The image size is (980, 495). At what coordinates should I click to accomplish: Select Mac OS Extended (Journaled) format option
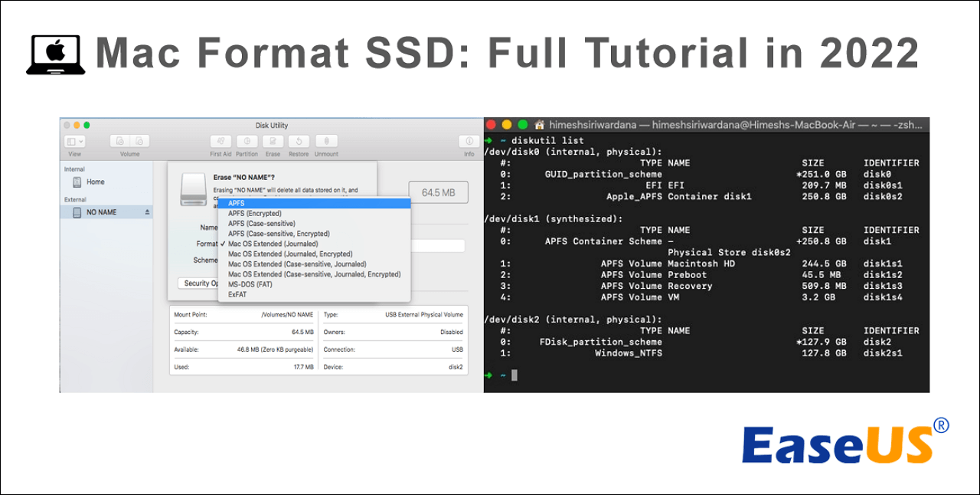click(314, 244)
